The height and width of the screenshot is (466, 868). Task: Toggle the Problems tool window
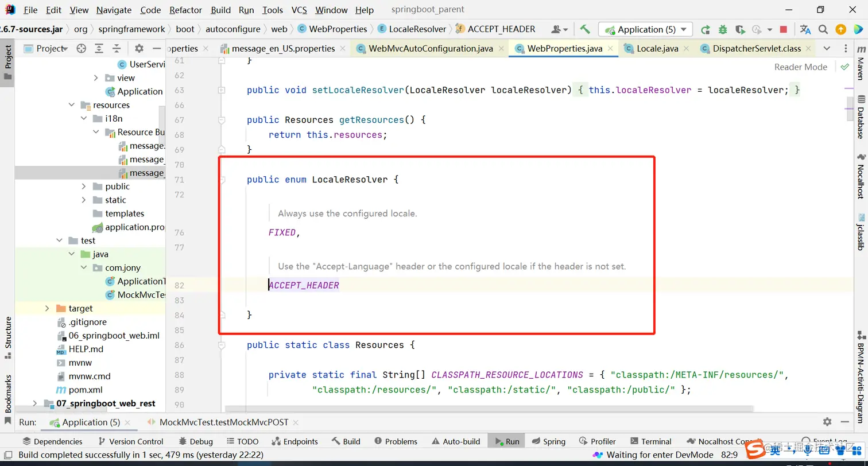[x=396, y=441]
